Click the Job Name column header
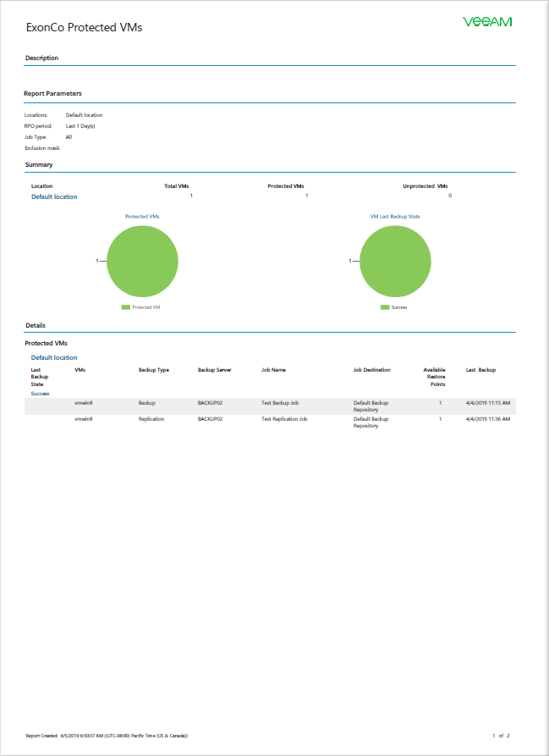Screen dimensions: 549x756 click(x=273, y=370)
